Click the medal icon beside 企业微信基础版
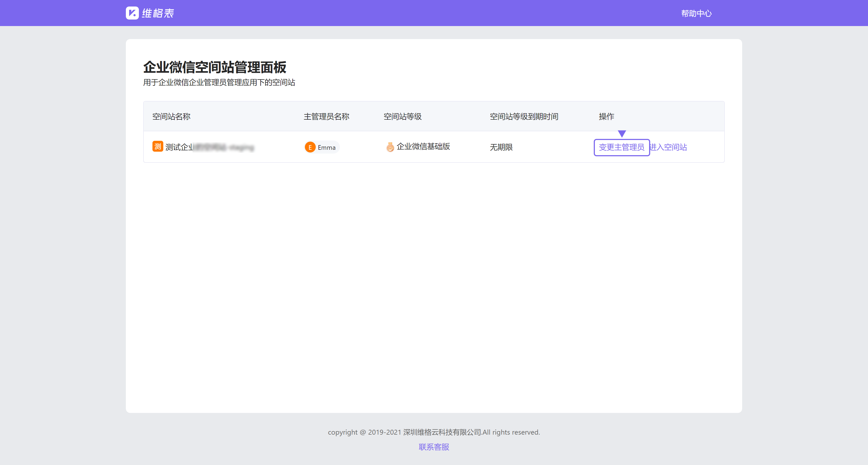Image resolution: width=868 pixels, height=465 pixels. pyautogui.click(x=390, y=147)
